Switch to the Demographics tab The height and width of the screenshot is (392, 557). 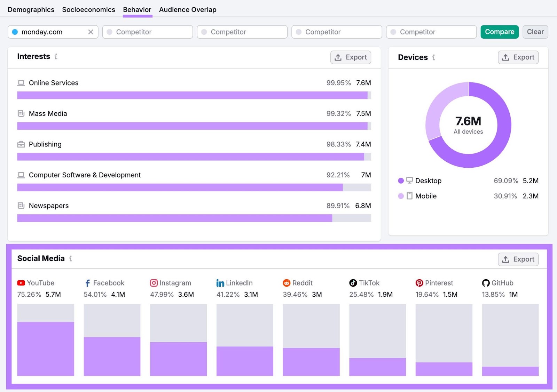point(31,9)
